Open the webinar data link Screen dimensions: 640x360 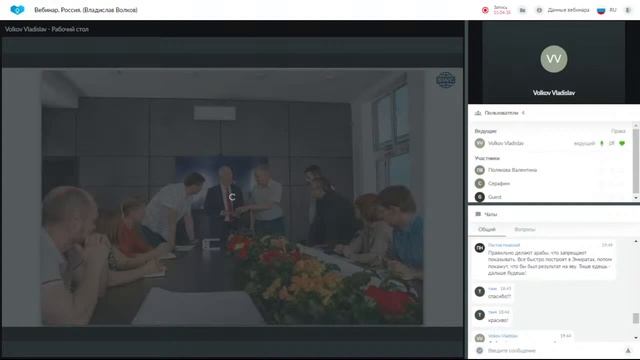568,10
